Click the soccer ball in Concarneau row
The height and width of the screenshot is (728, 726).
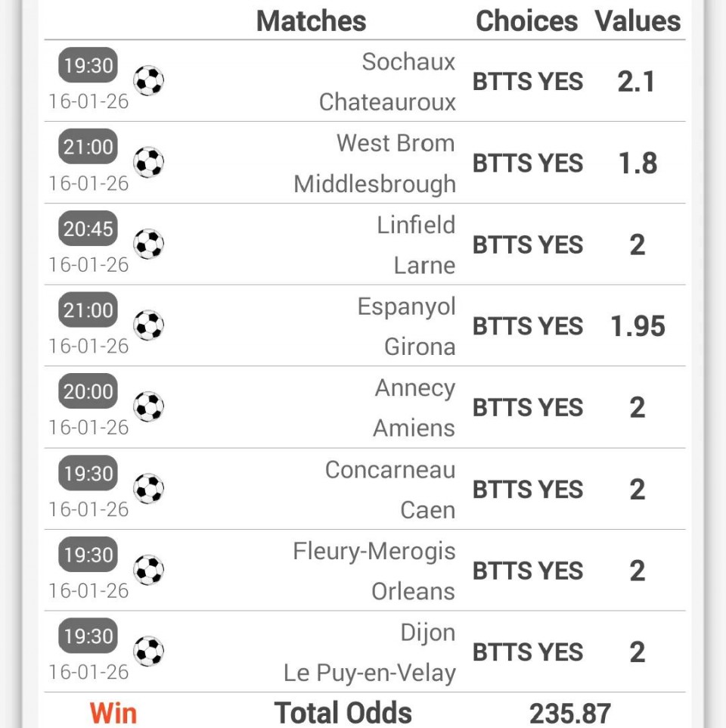pyautogui.click(x=149, y=489)
